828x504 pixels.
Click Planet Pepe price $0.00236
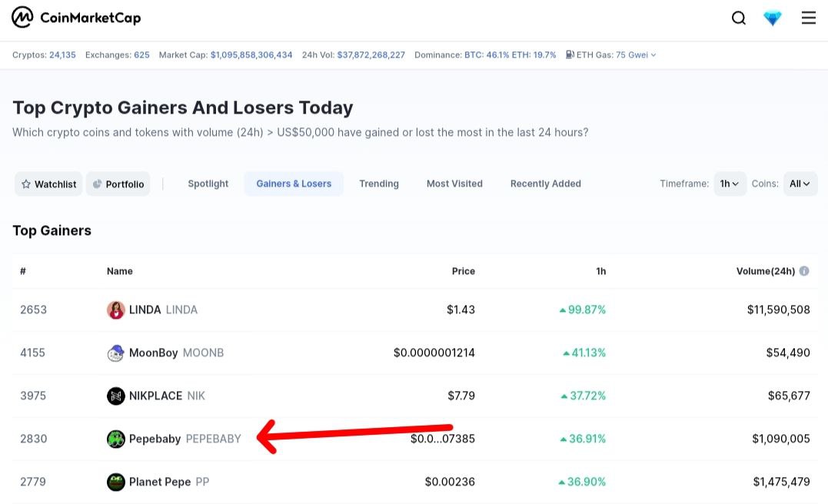click(450, 482)
